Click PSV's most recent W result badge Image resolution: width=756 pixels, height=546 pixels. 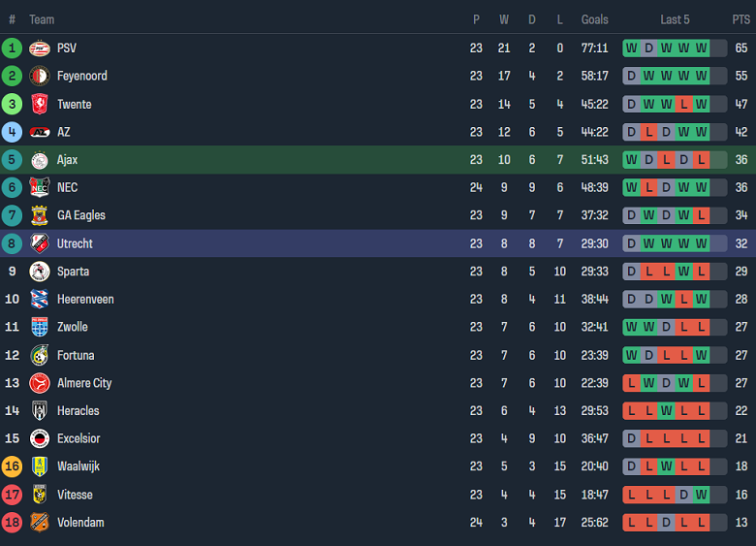(x=701, y=48)
